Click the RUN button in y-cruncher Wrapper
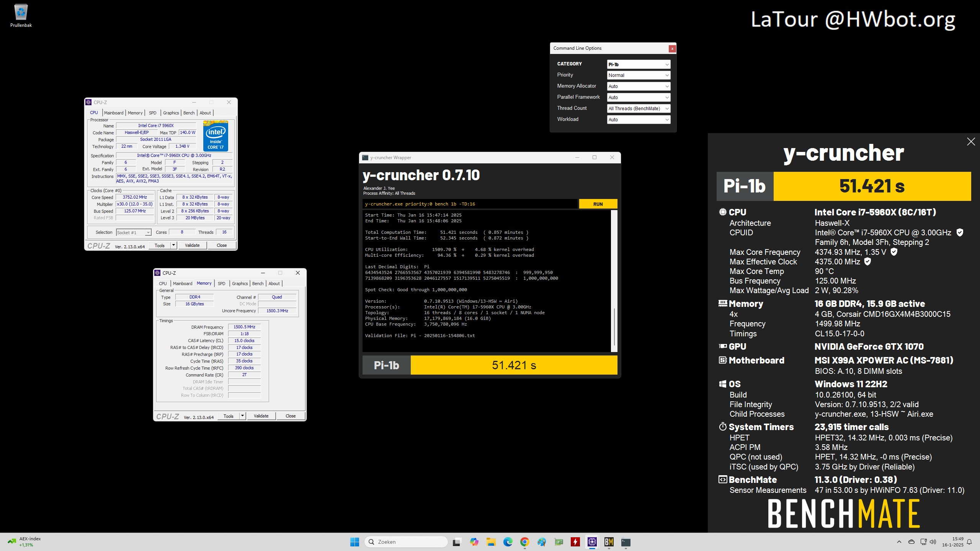The height and width of the screenshot is (551, 980). [x=598, y=204]
